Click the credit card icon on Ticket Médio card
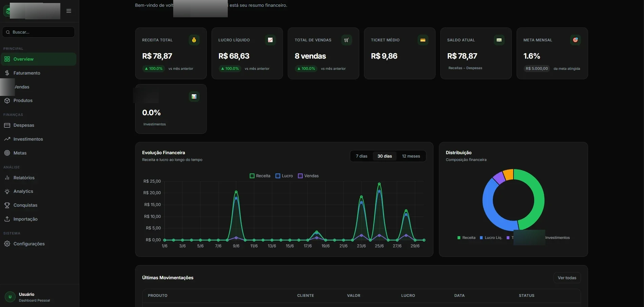The height and width of the screenshot is (307, 644). click(x=423, y=40)
